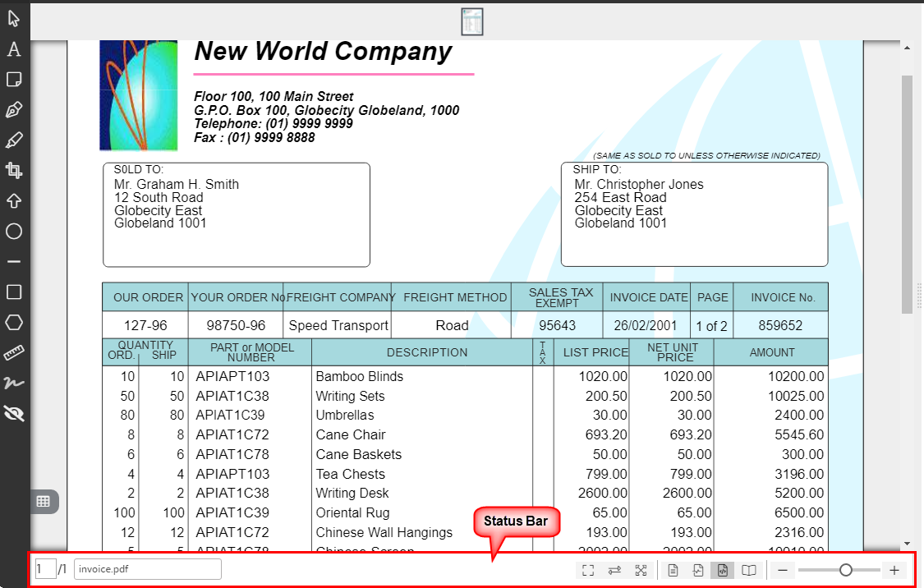The image size is (924, 588).
Task: Pick the ruler measurement tool
Action: click(14, 353)
